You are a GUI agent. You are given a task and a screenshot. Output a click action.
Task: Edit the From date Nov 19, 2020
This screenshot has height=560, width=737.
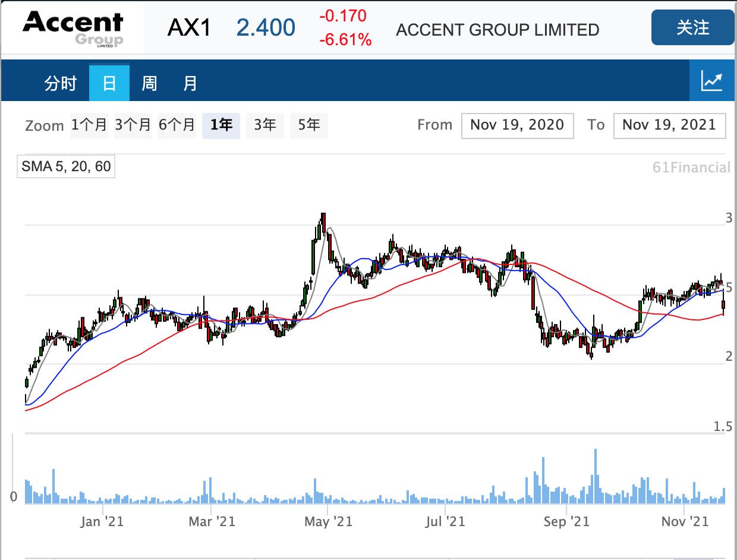pyautogui.click(x=517, y=125)
